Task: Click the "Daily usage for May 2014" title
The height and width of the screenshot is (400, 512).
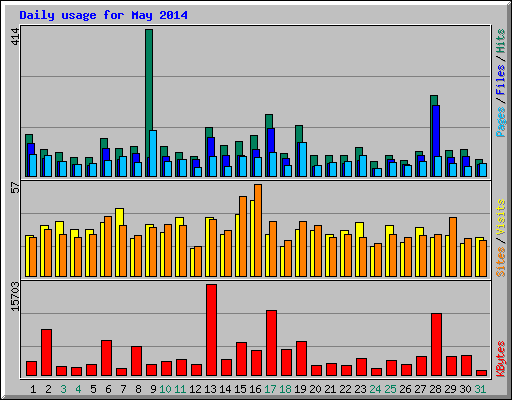Action: (x=103, y=15)
